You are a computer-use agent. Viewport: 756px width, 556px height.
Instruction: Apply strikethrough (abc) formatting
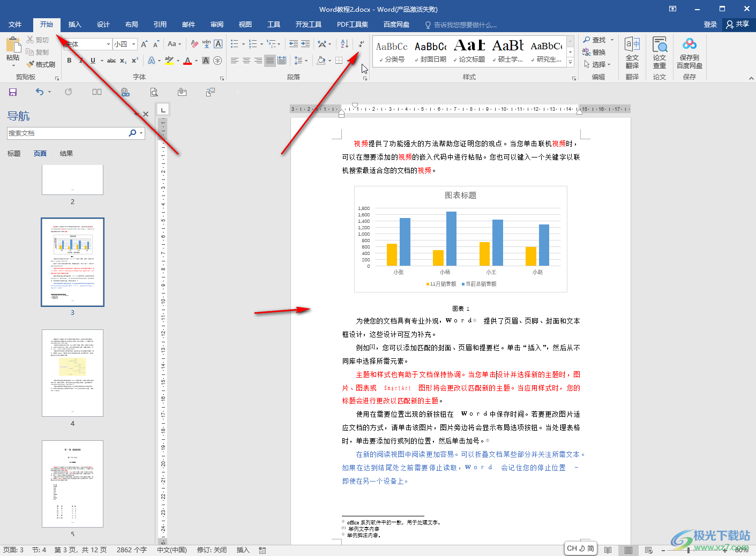pyautogui.click(x=111, y=61)
